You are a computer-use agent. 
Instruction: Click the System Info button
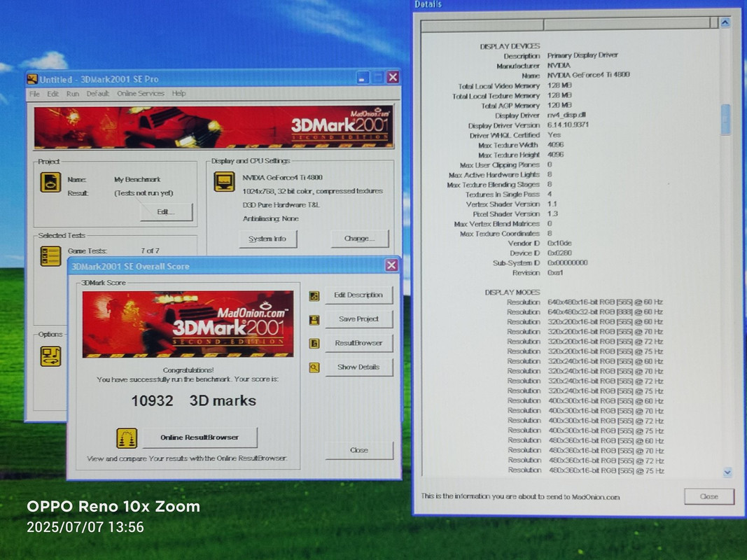[x=267, y=239]
